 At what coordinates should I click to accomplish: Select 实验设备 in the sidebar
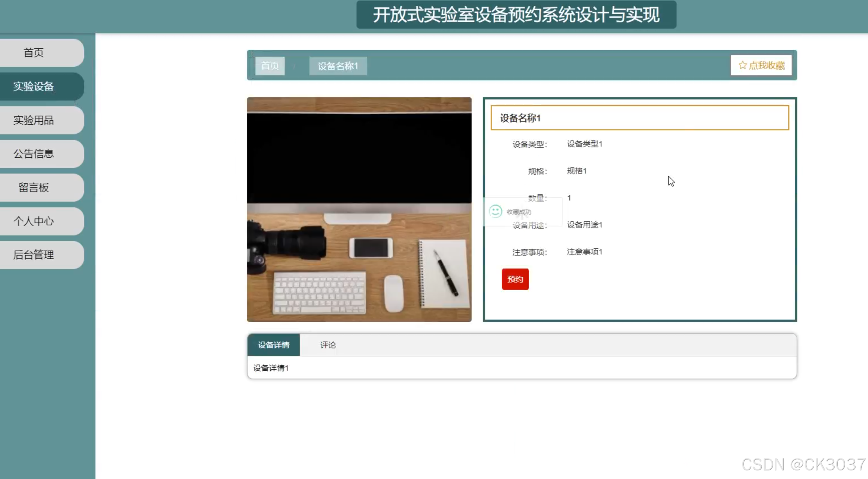(x=34, y=87)
